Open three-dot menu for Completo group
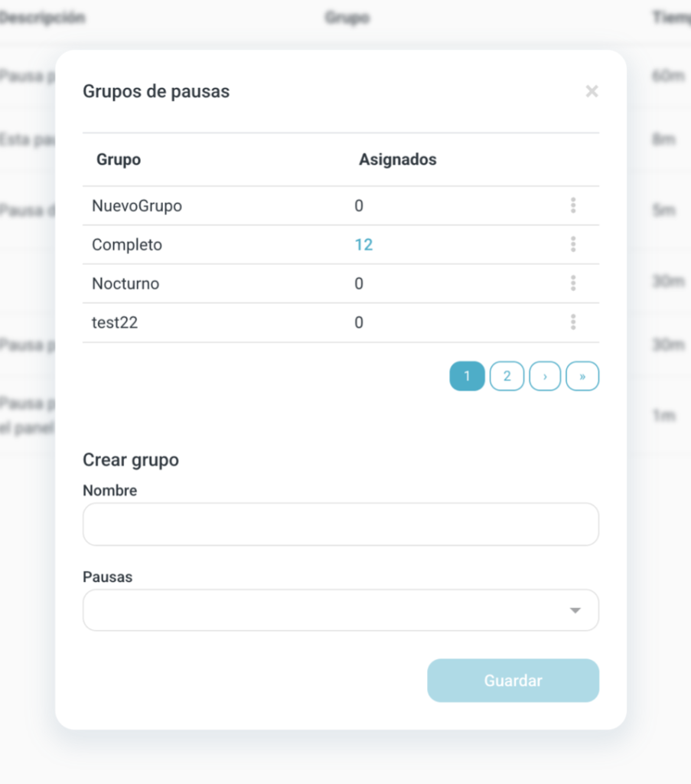691x784 pixels. pos(573,245)
